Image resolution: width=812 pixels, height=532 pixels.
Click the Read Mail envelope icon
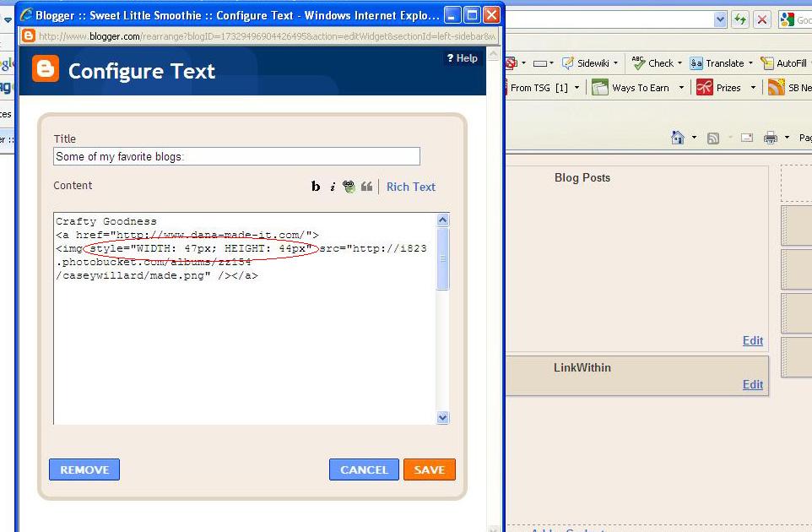point(747,138)
